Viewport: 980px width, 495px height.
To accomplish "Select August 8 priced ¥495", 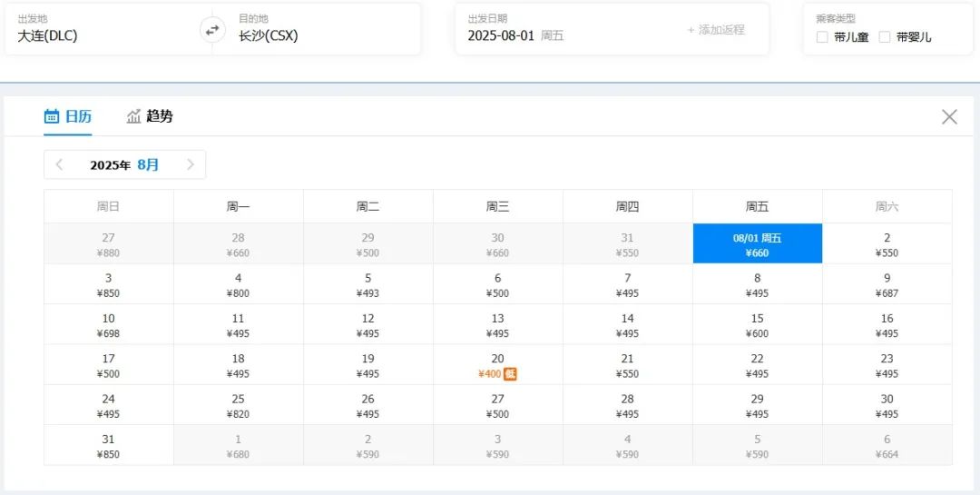I will 758,284.
